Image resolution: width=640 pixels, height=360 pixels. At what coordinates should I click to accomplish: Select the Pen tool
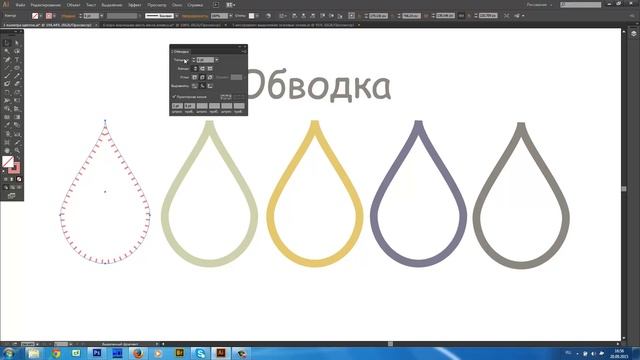click(x=7, y=60)
